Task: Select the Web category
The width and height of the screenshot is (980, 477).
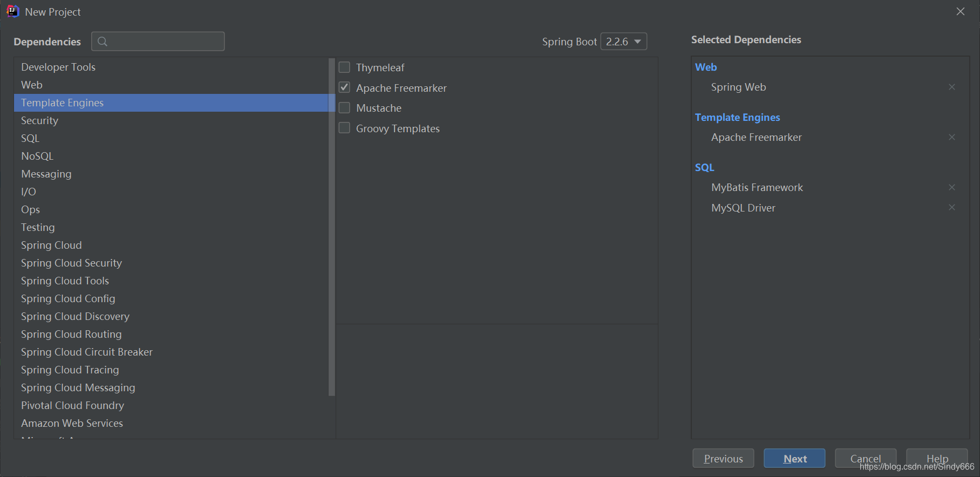Action: coord(171,85)
